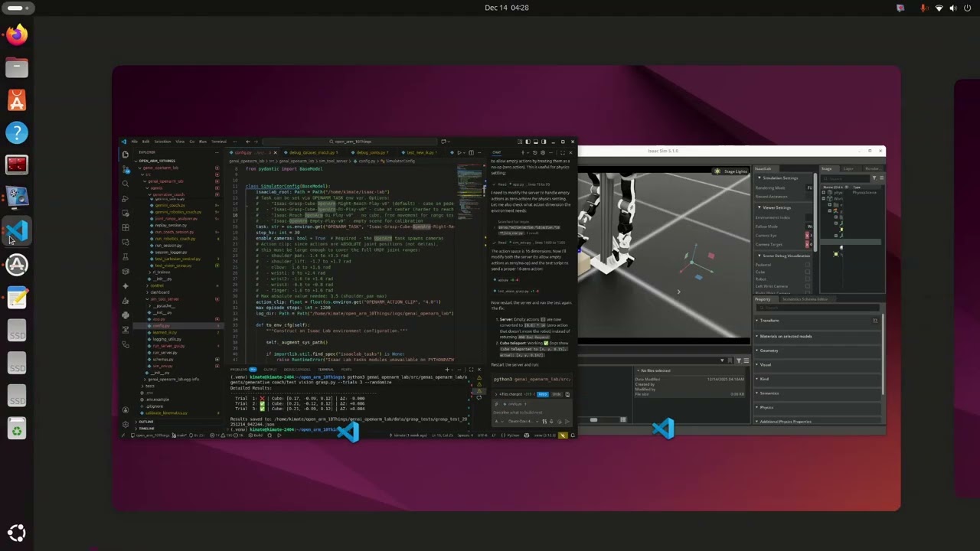Expand the control folder in Explorer
This screenshot has height=551, width=980.
point(157,285)
